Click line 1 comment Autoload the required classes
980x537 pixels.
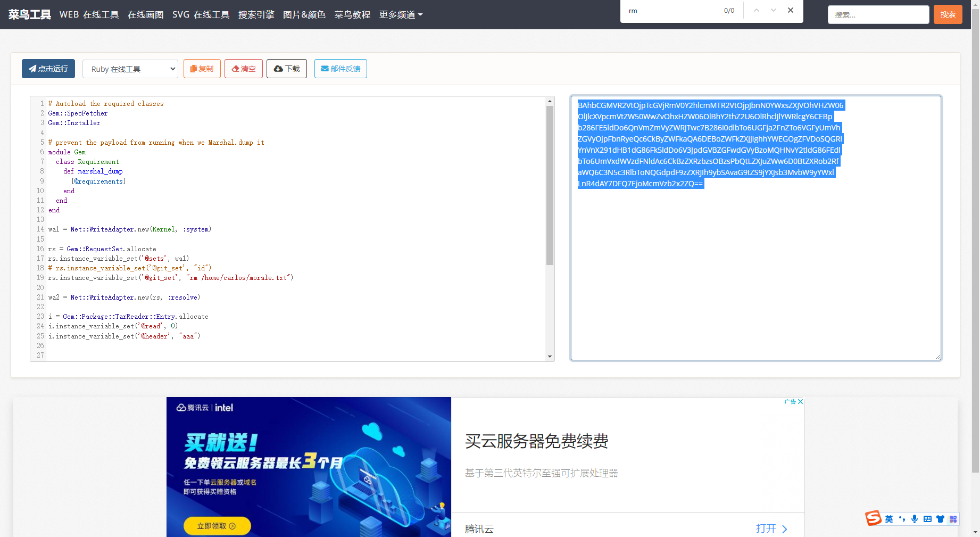pos(106,104)
